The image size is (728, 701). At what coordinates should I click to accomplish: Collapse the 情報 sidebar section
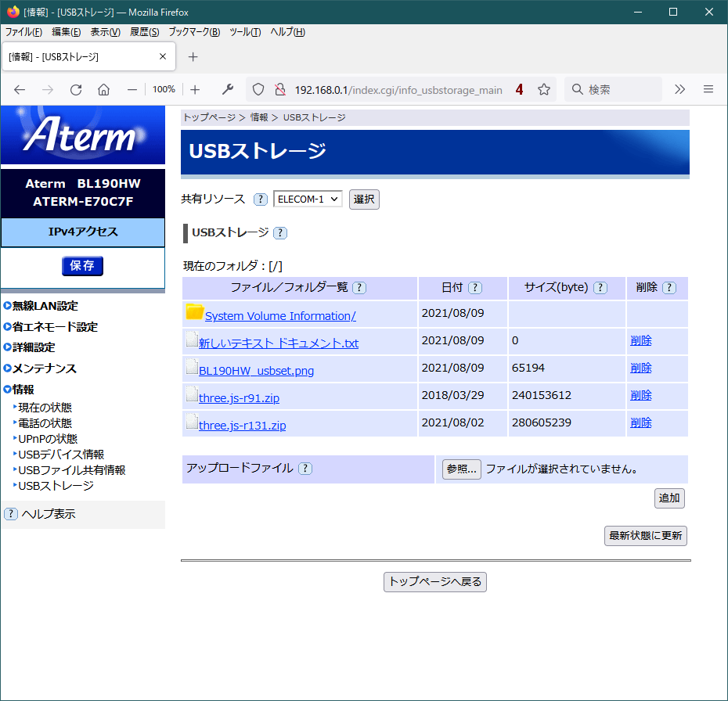tap(19, 390)
